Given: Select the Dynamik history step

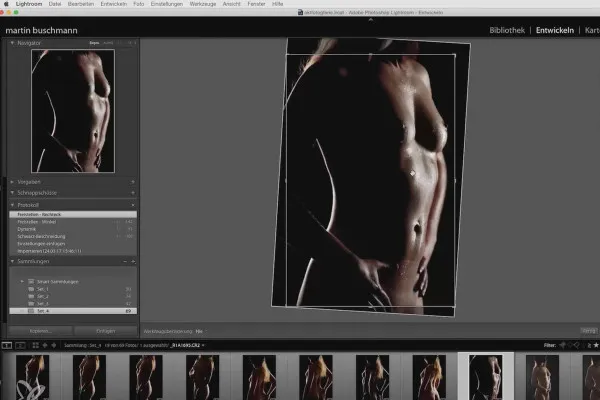Looking at the screenshot, I should [73, 229].
